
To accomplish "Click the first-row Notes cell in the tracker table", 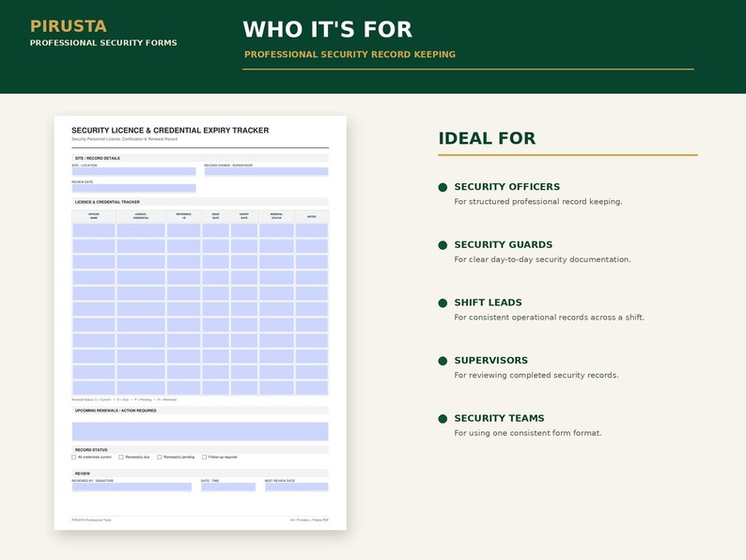I will click(x=312, y=231).
